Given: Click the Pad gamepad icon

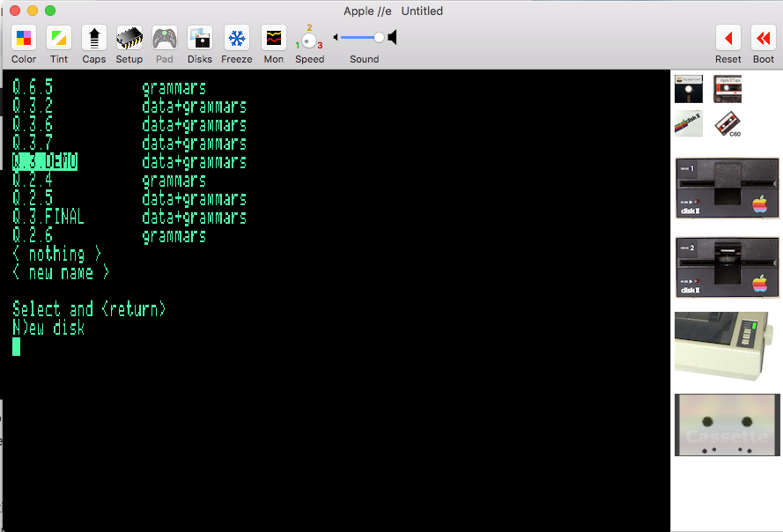Looking at the screenshot, I should 165,38.
